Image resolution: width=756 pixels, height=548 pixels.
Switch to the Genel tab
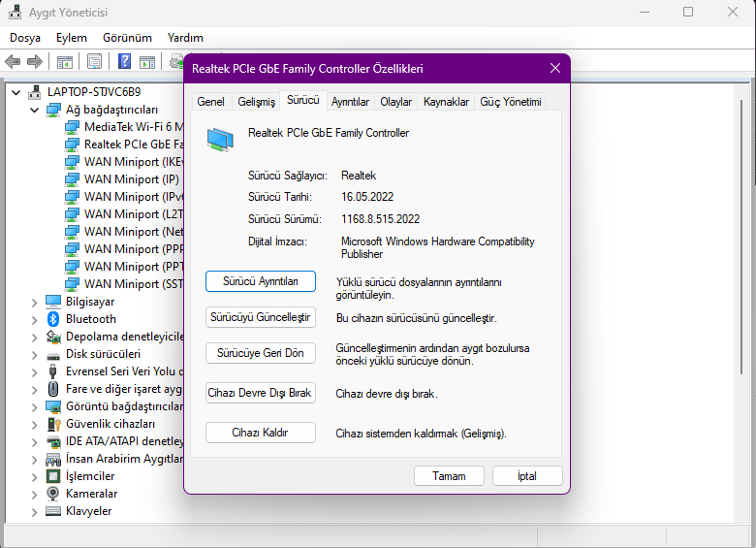pyautogui.click(x=210, y=102)
